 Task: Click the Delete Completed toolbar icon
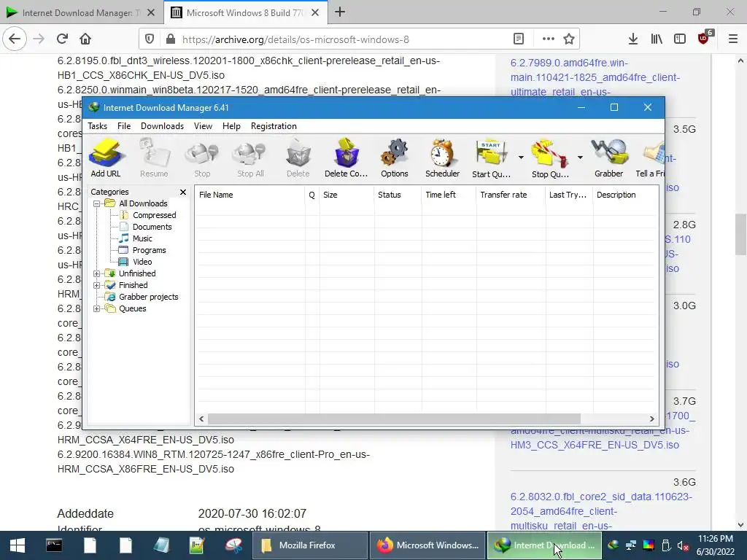pyautogui.click(x=347, y=158)
